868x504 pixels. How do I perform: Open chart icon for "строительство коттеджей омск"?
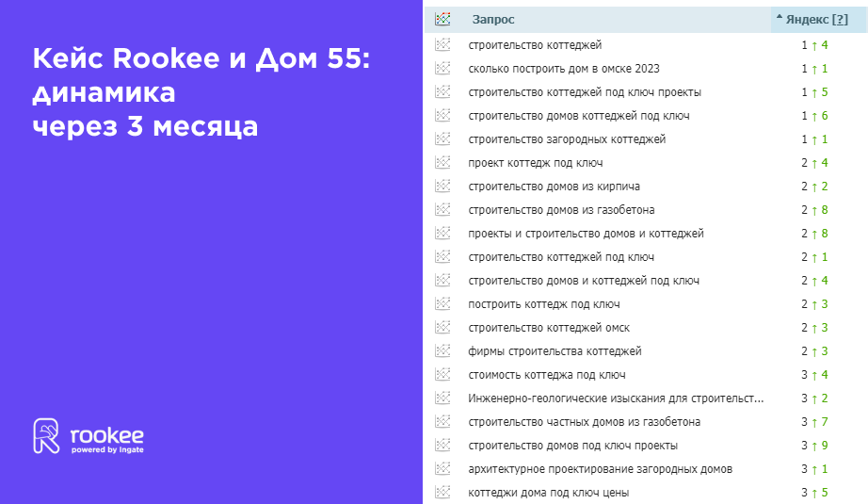point(442,327)
